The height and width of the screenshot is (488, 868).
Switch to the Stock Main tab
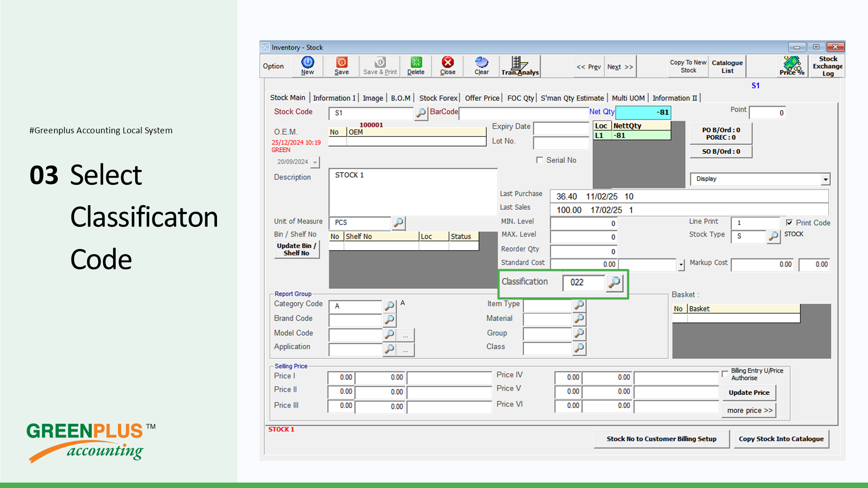pos(288,98)
